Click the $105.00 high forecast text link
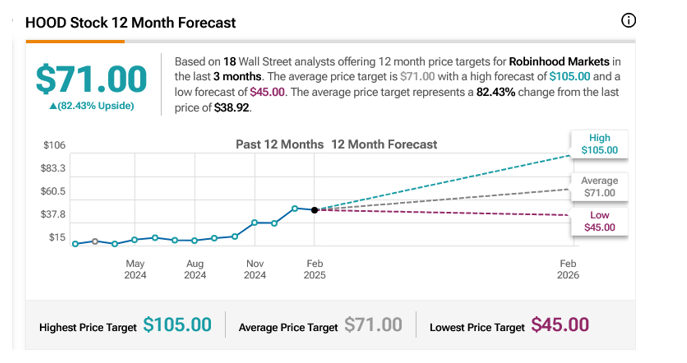 click(570, 77)
